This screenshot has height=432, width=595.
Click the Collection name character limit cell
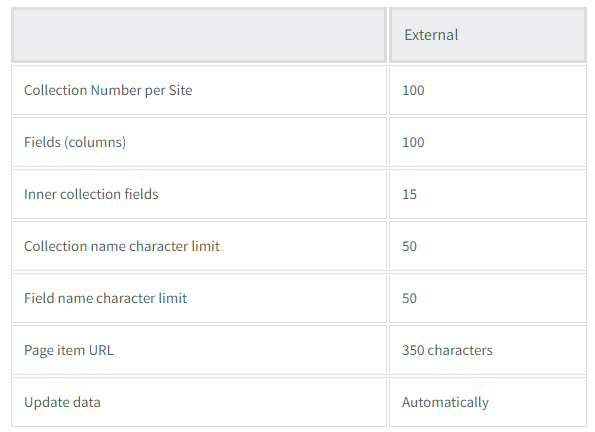click(199, 246)
